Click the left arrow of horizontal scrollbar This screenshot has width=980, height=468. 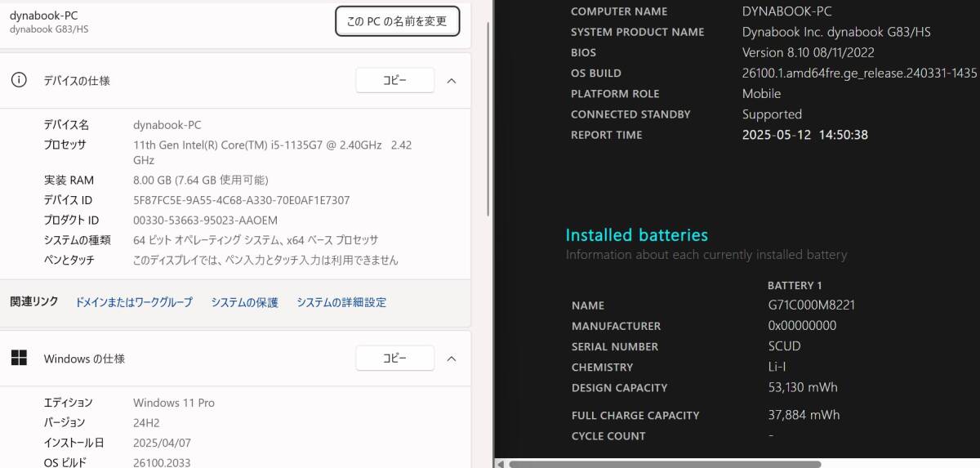tap(501, 464)
